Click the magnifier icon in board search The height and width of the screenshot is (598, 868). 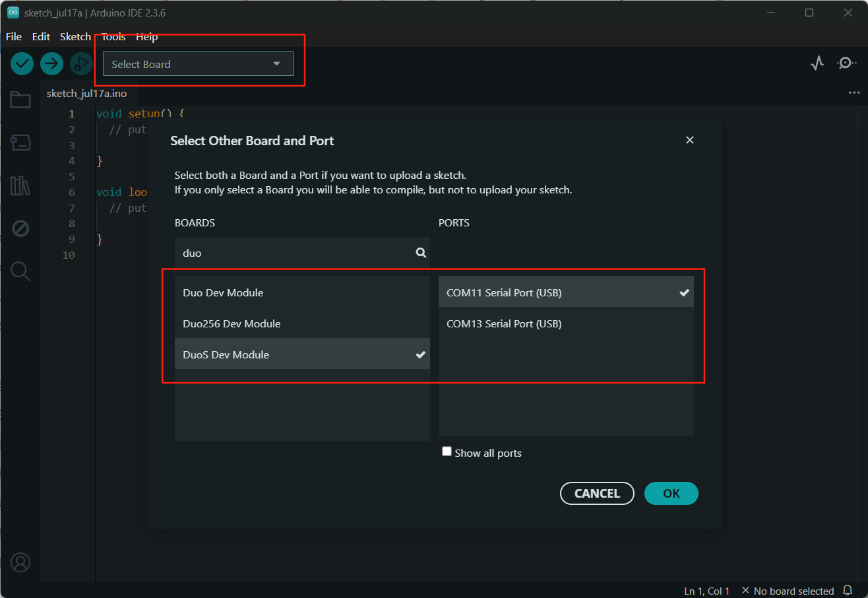pyautogui.click(x=421, y=253)
